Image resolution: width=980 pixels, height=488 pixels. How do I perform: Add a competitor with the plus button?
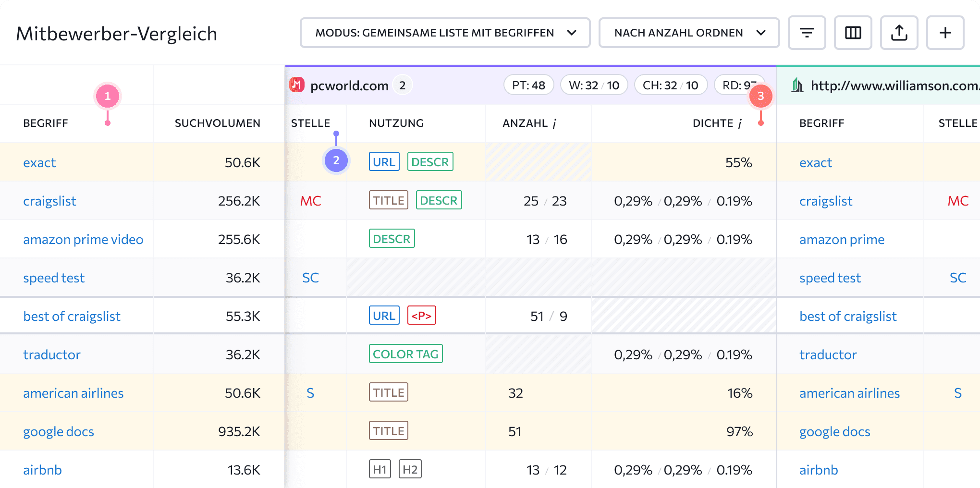tap(945, 33)
